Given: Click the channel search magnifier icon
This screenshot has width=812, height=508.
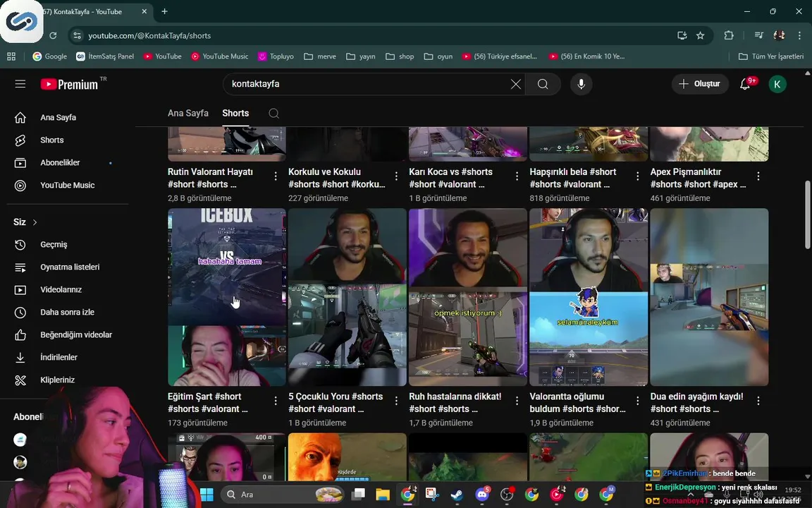Looking at the screenshot, I should coord(274,114).
